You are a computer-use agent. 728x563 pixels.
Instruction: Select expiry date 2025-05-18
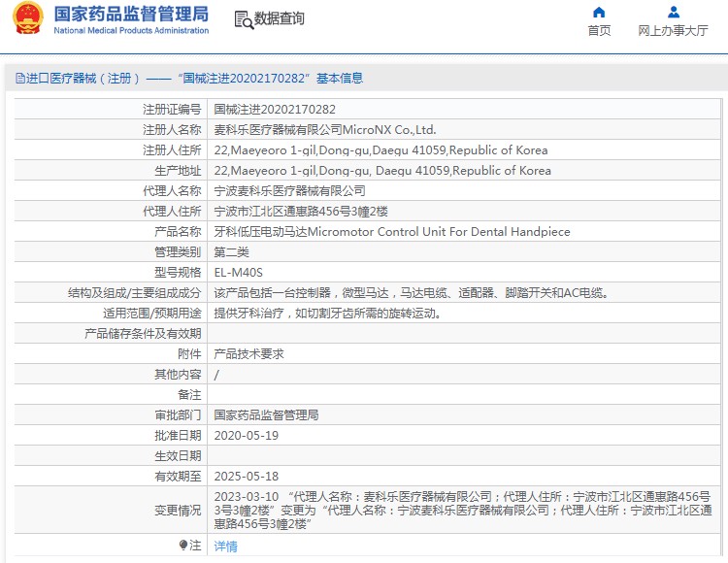pyautogui.click(x=247, y=477)
